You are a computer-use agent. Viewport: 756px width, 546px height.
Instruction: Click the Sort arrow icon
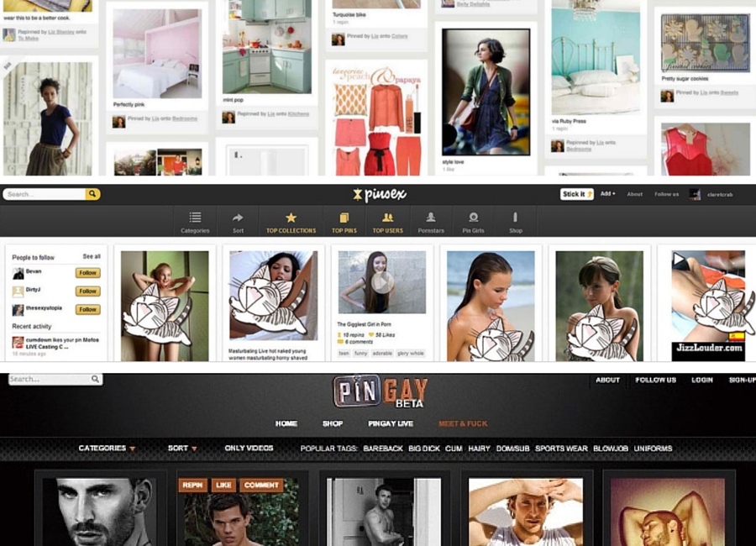[238, 218]
